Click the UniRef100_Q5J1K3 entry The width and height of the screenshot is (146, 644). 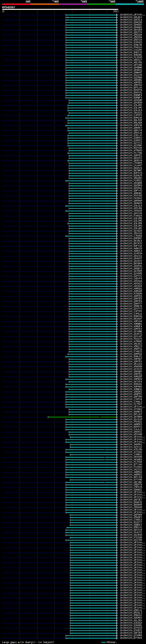pos(131,364)
